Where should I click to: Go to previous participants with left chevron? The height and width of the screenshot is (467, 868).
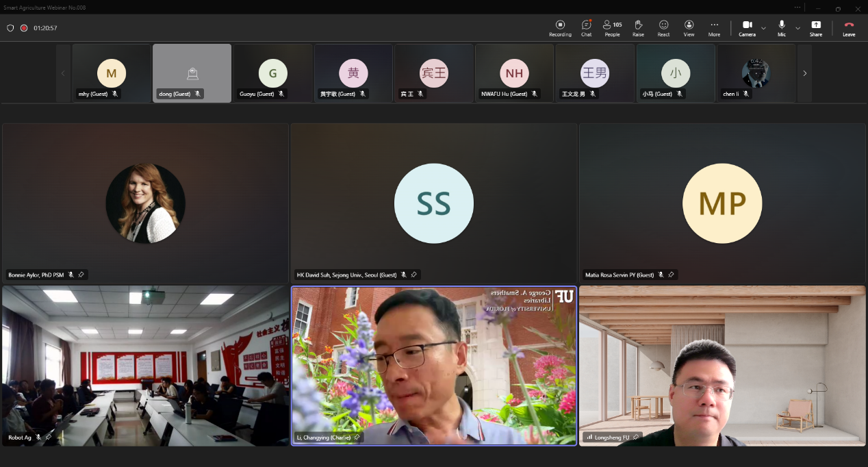[63, 73]
